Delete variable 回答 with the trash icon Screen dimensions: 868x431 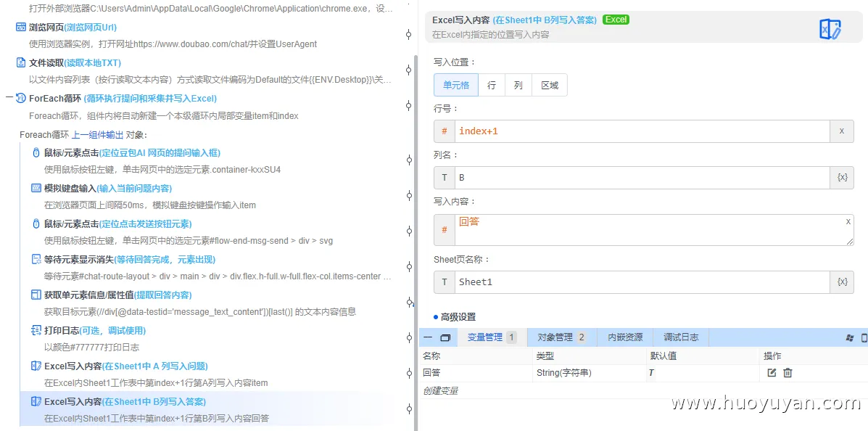pos(788,373)
